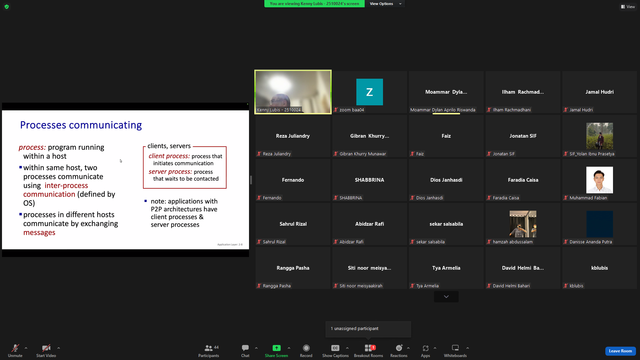Viewport: 640px width, 360px height.
Task: Open Breakout Rooms
Action: click(x=369, y=350)
